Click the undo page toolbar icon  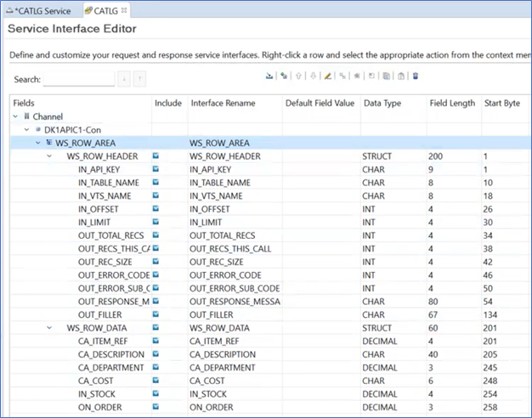[371, 76]
